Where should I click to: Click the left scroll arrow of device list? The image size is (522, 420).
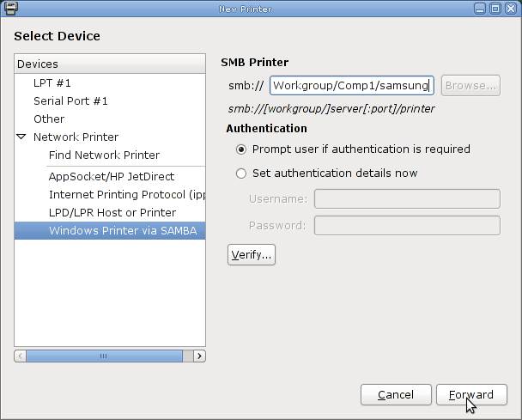[x=21, y=356]
